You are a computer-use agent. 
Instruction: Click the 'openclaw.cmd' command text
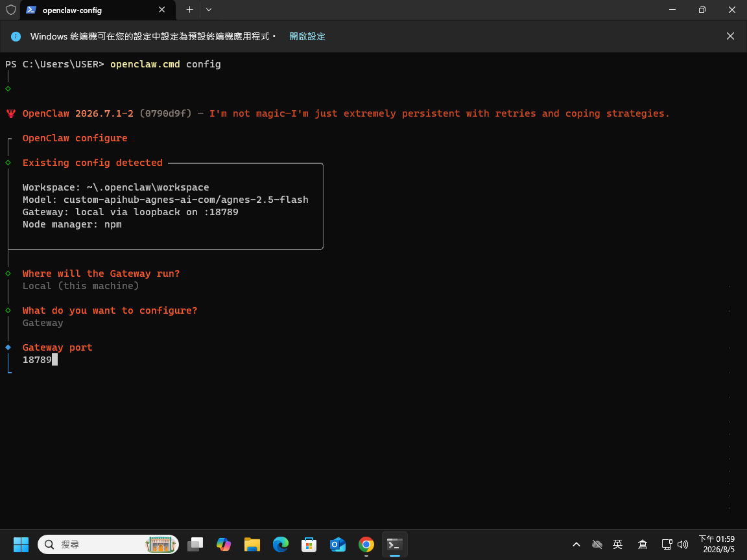pyautogui.click(x=145, y=64)
